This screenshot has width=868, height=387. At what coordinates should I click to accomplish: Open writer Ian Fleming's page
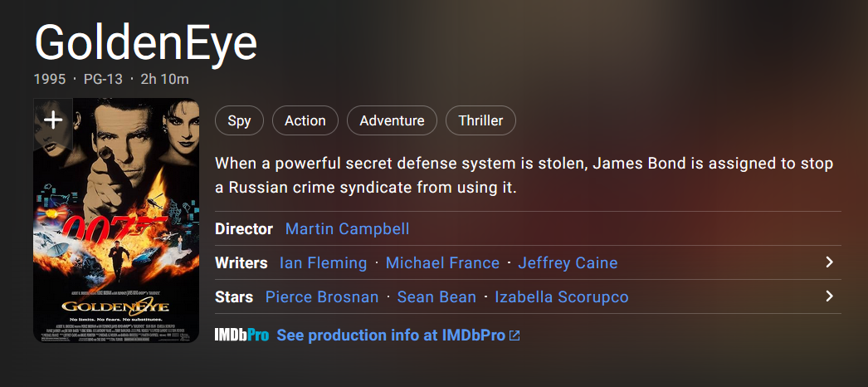tap(323, 263)
